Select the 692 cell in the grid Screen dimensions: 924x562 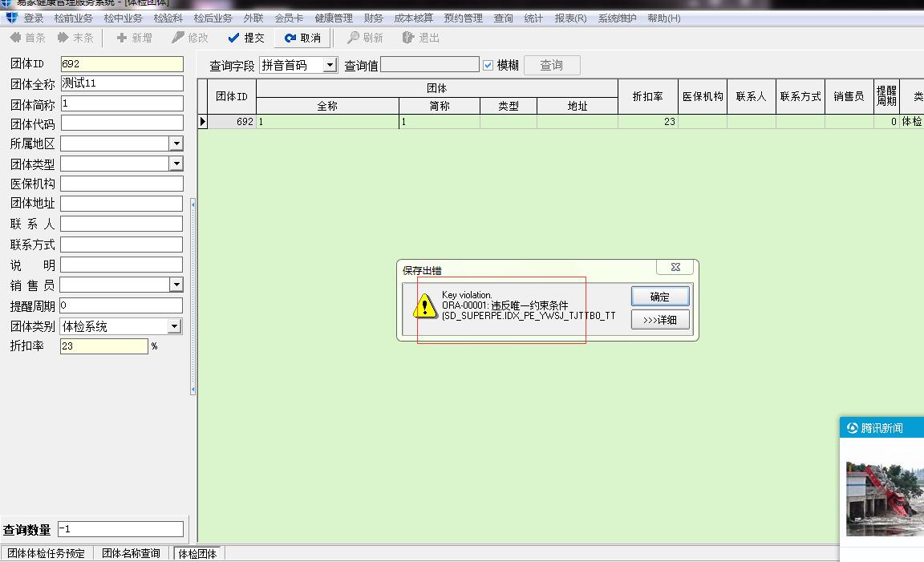[x=232, y=121]
